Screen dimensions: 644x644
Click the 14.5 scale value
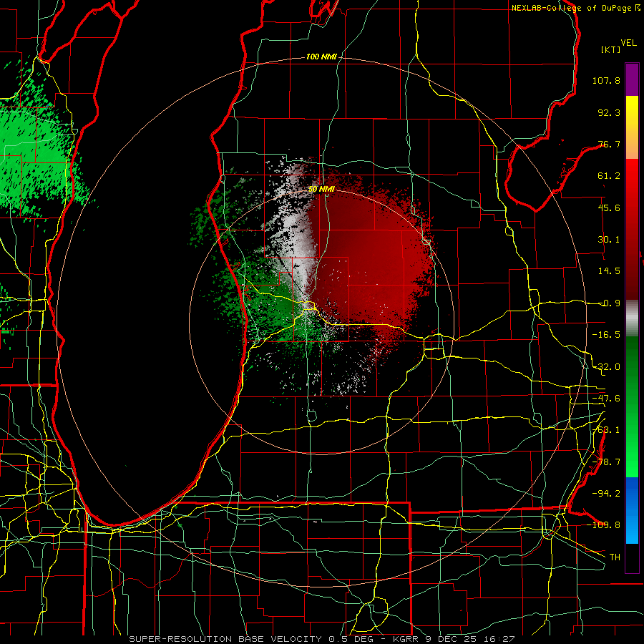609,271
